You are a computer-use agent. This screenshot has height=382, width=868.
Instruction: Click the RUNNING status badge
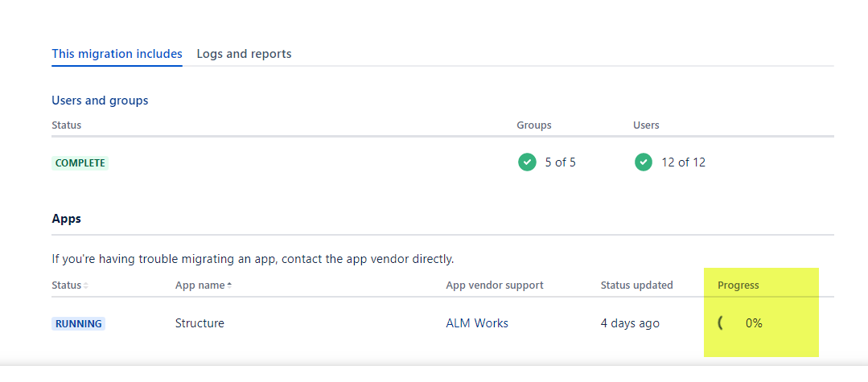(79, 324)
